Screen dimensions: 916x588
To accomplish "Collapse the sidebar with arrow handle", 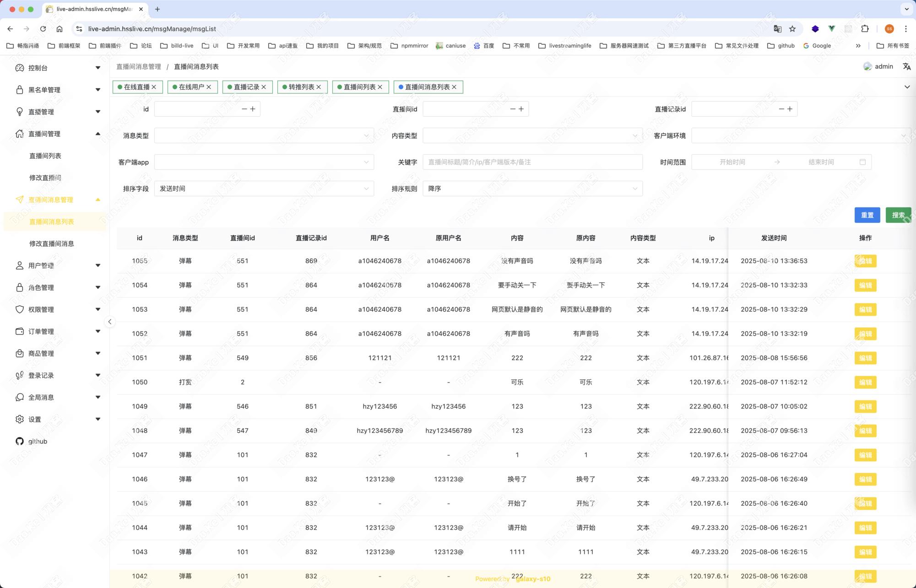I will click(x=110, y=322).
